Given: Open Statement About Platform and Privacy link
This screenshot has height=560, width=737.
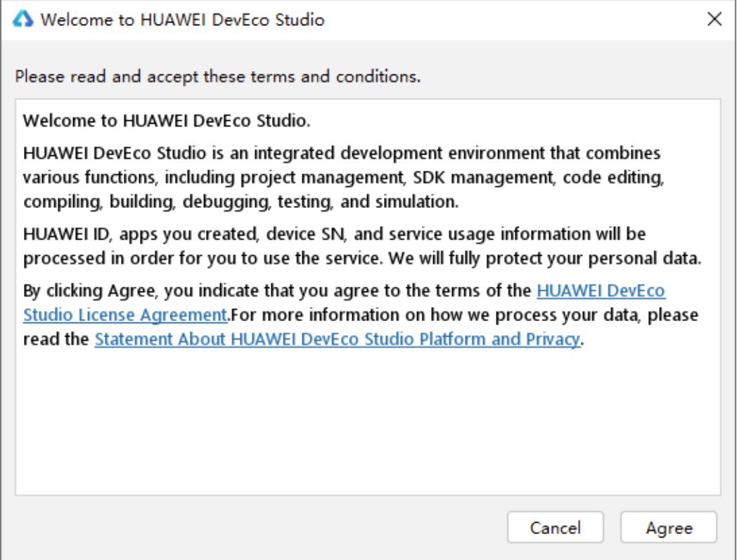Looking at the screenshot, I should click(x=337, y=339).
